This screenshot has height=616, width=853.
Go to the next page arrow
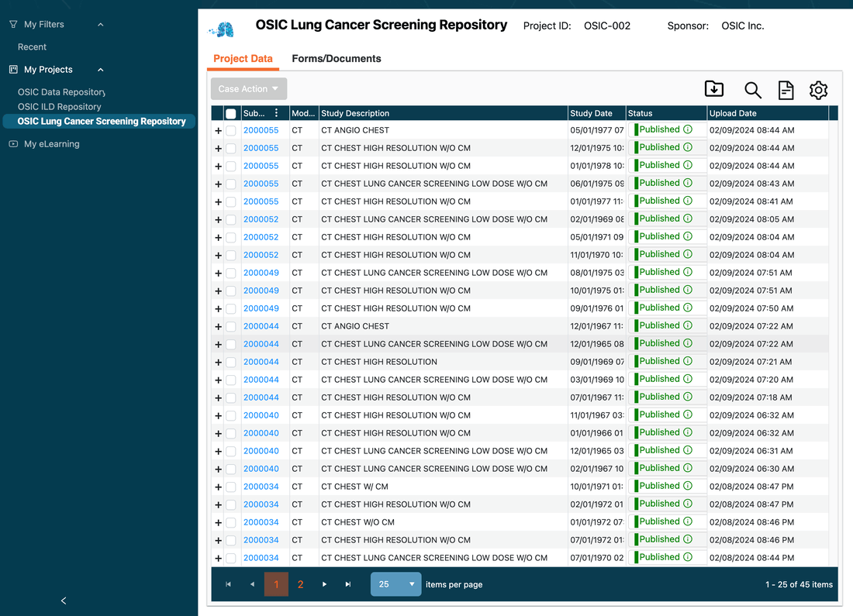tap(324, 584)
